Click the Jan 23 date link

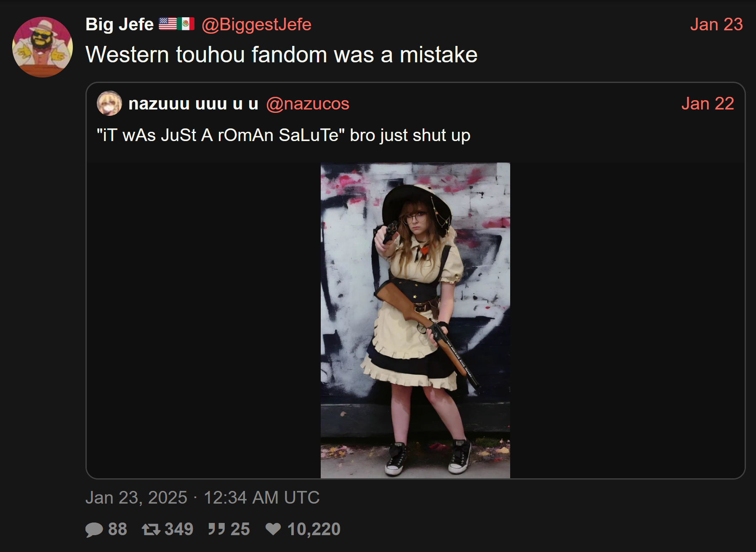[716, 24]
